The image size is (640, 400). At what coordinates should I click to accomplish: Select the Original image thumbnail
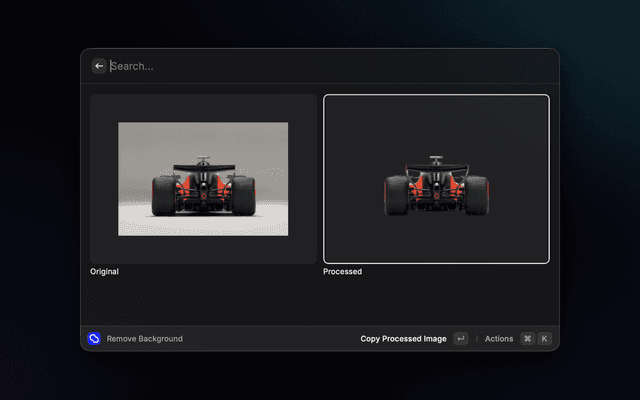[x=203, y=179]
